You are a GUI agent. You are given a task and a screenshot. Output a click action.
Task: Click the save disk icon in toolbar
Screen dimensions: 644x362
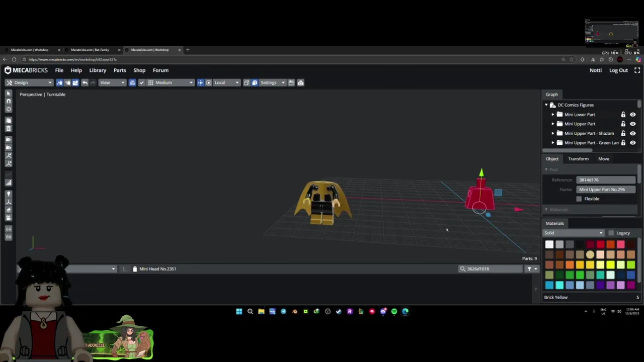291,82
